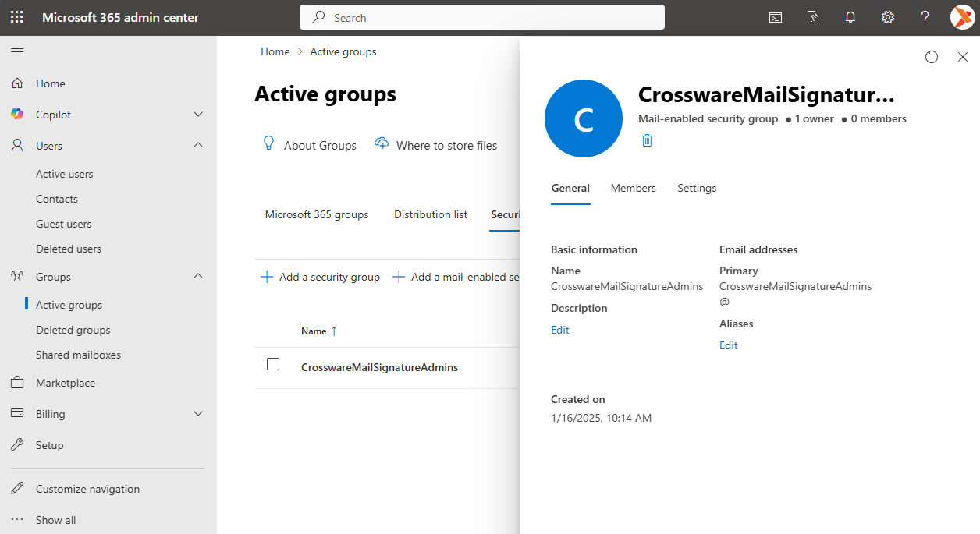Image resolution: width=980 pixels, height=534 pixels.
Task: Expand the Billing navigation section
Action: 198,414
